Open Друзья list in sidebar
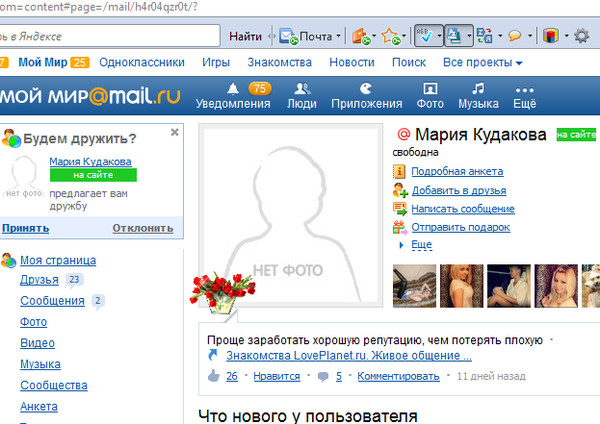 pyautogui.click(x=39, y=280)
